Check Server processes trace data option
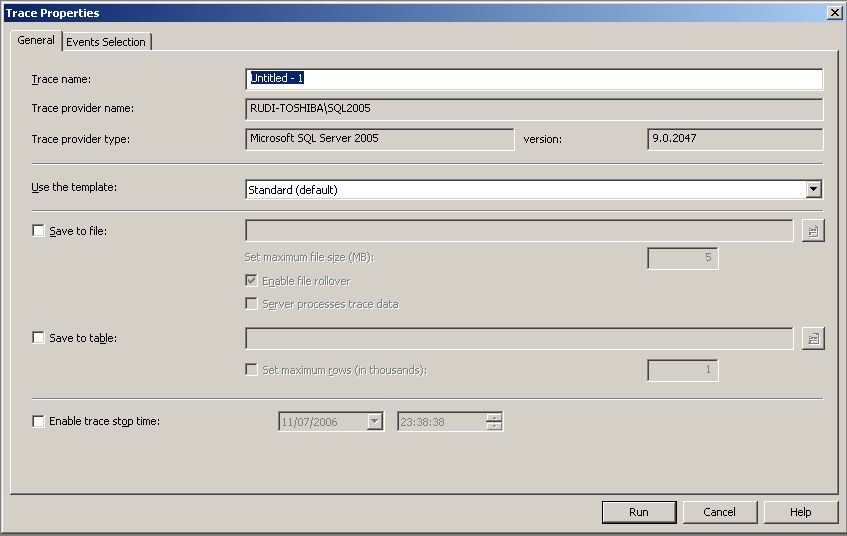This screenshot has width=847, height=536. 252,304
